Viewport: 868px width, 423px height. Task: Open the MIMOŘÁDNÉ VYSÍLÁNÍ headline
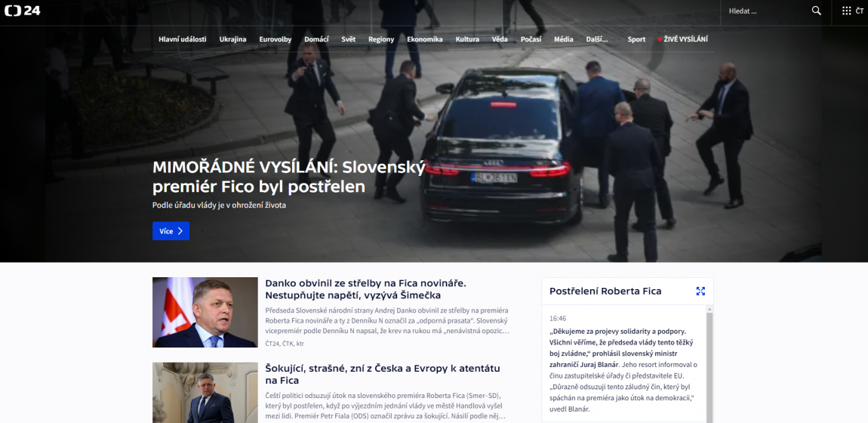pyautogui.click(x=288, y=177)
